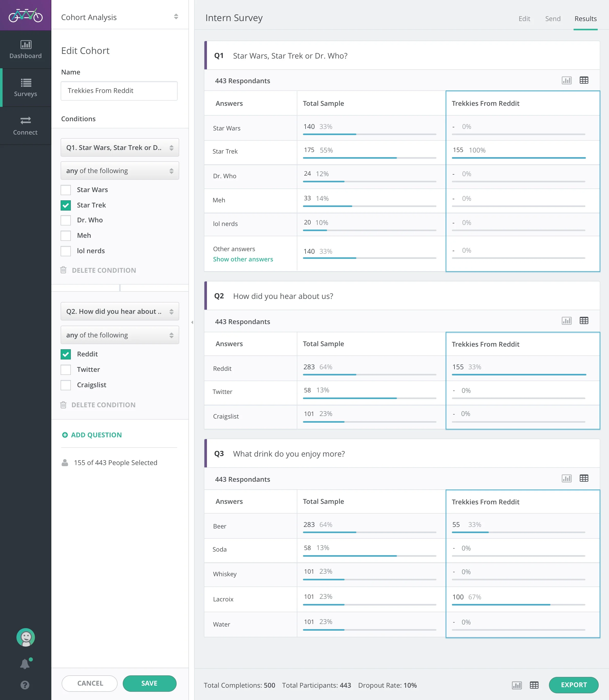Click footer bar chart view icon
This screenshot has height=700, width=609.
click(x=517, y=685)
